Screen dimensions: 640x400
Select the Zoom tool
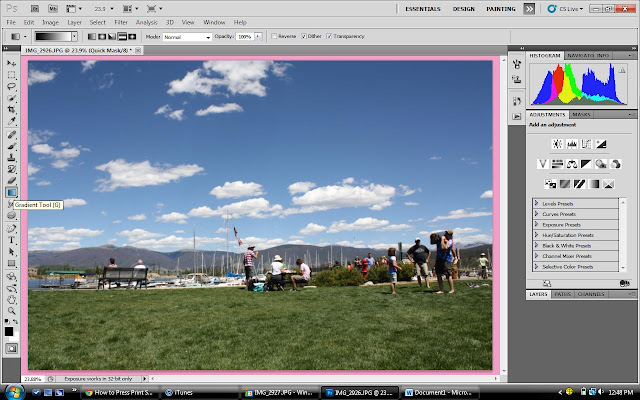point(11,311)
